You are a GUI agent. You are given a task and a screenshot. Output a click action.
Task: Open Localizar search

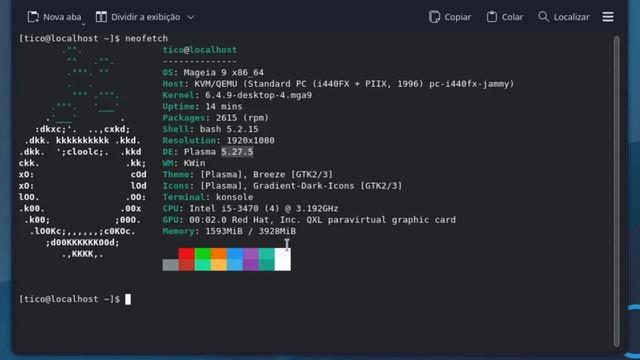(564, 17)
